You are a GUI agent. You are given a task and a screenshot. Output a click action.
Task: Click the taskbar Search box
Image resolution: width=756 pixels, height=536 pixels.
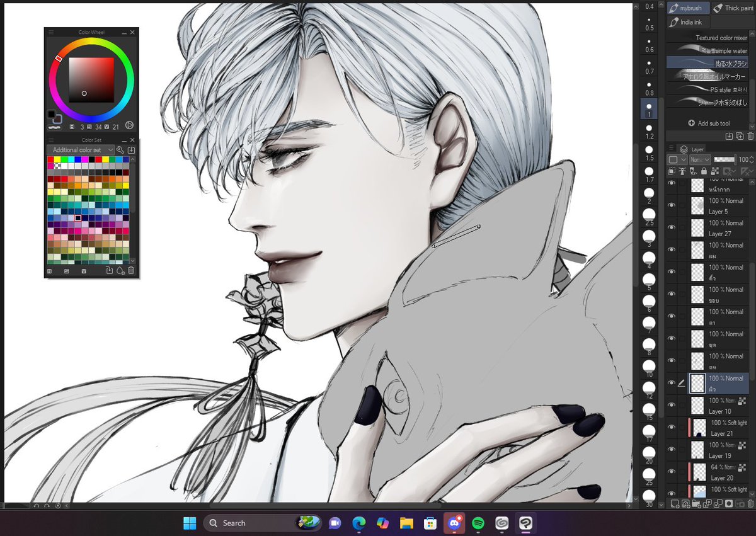(261, 523)
